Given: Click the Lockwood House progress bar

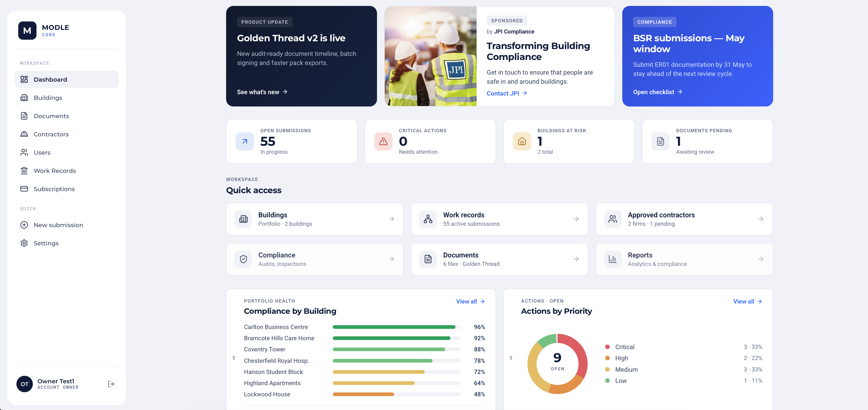Looking at the screenshot, I should pos(396,394).
